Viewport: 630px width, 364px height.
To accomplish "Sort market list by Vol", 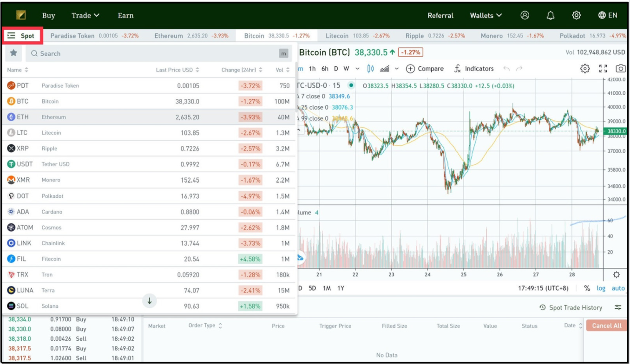I will pyautogui.click(x=283, y=70).
